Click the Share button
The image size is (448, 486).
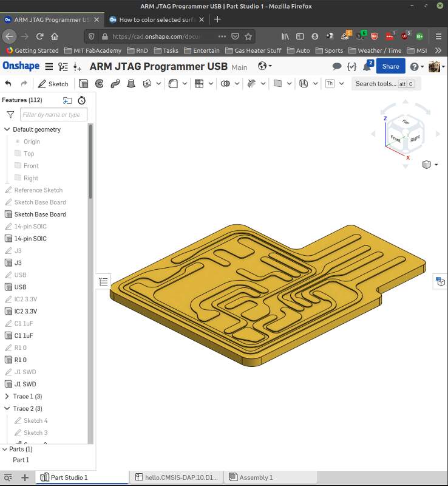click(390, 66)
